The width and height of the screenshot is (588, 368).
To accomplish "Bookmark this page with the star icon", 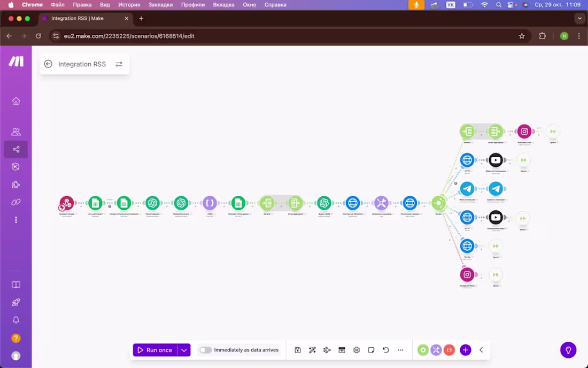I will (522, 36).
